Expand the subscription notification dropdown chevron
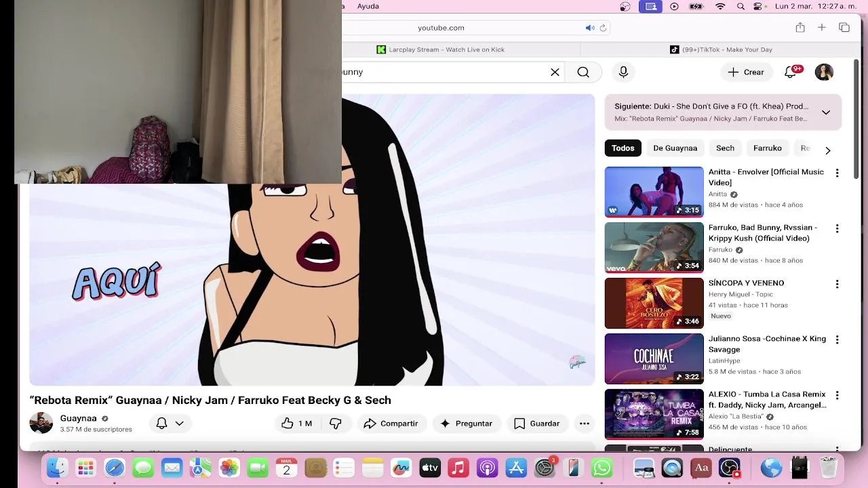Image resolution: width=868 pixels, height=488 pixels. (x=180, y=423)
